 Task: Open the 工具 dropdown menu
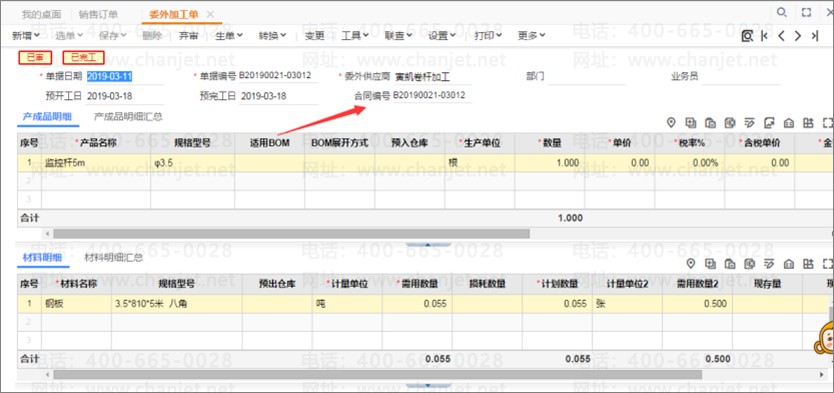pos(355,36)
